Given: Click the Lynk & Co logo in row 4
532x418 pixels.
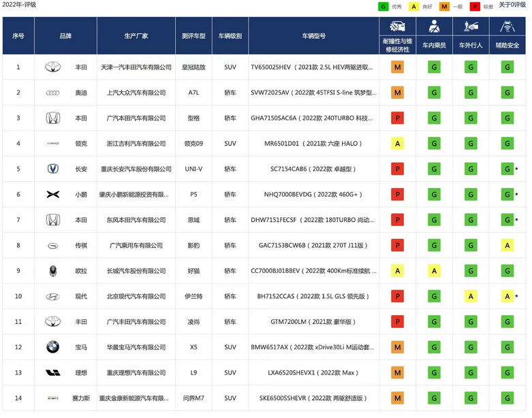Looking at the screenshot, I should point(53,144).
